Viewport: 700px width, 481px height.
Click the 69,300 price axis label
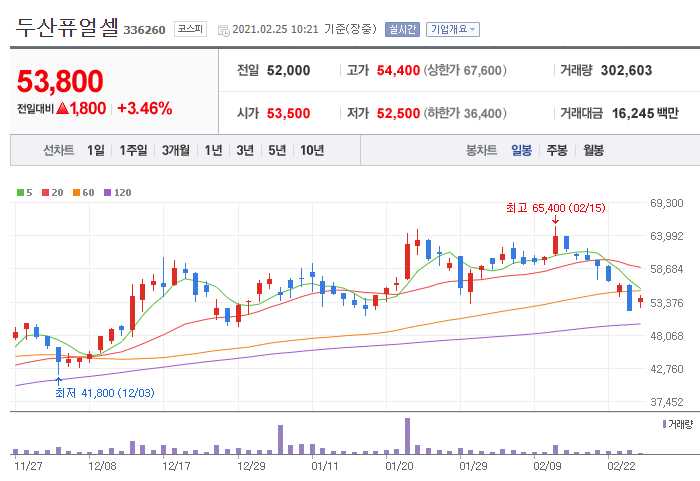tap(667, 204)
